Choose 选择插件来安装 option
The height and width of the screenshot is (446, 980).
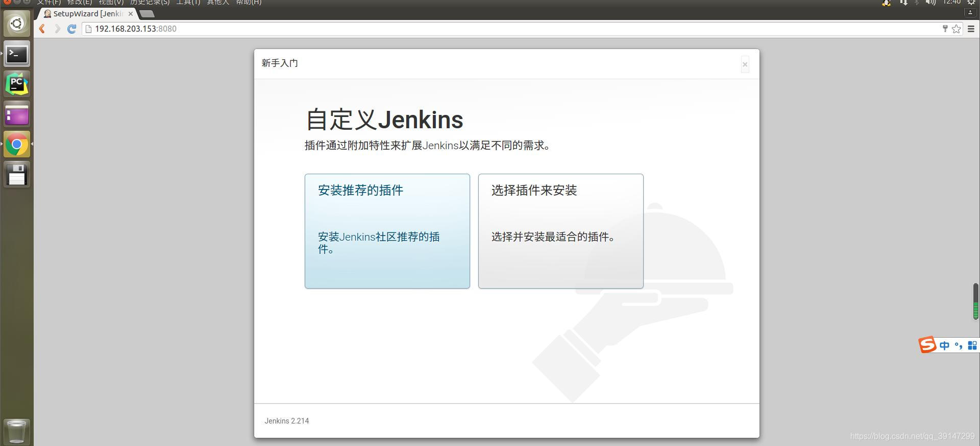tap(561, 231)
